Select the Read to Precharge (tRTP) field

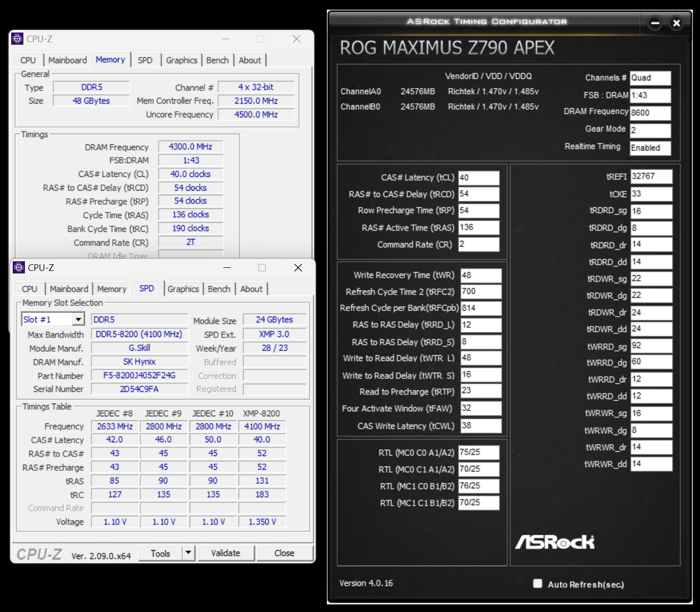(x=481, y=391)
